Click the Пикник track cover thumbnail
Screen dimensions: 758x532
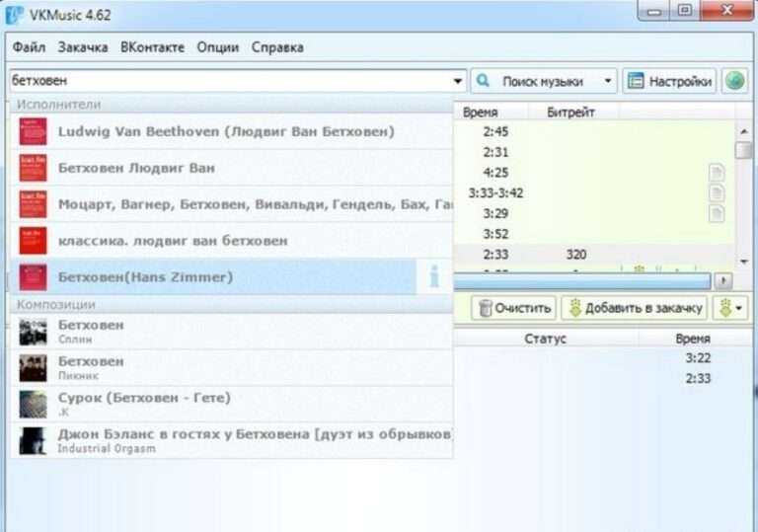33,368
